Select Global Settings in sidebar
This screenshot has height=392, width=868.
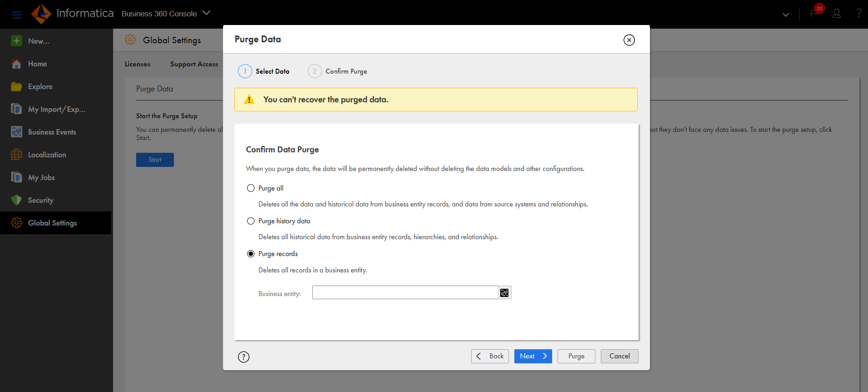click(56, 223)
